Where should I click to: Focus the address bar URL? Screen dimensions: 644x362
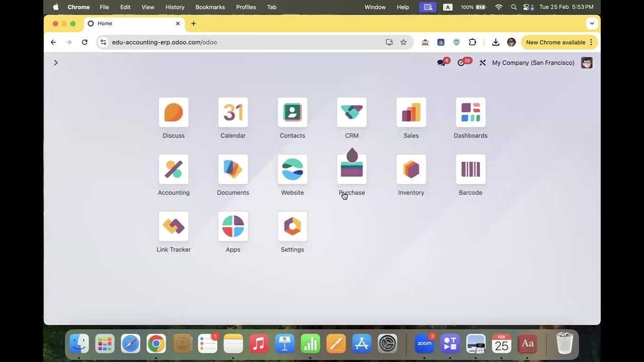(x=164, y=42)
